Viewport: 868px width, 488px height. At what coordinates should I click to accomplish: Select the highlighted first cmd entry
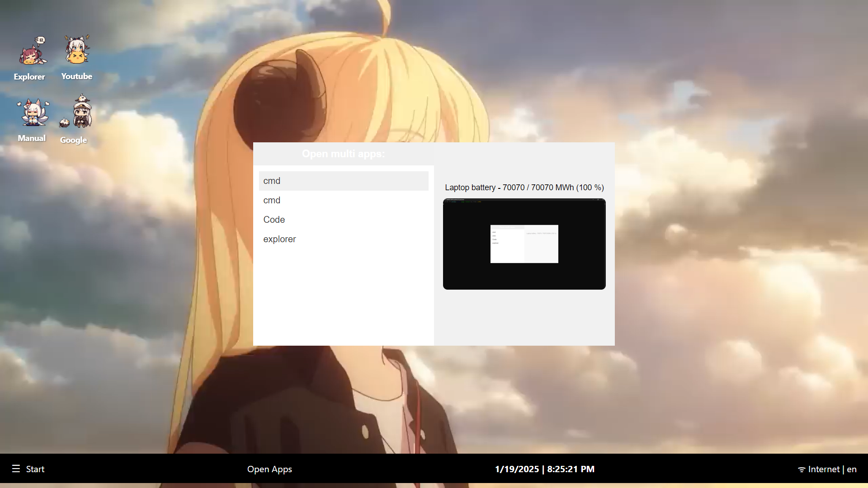[344, 181]
